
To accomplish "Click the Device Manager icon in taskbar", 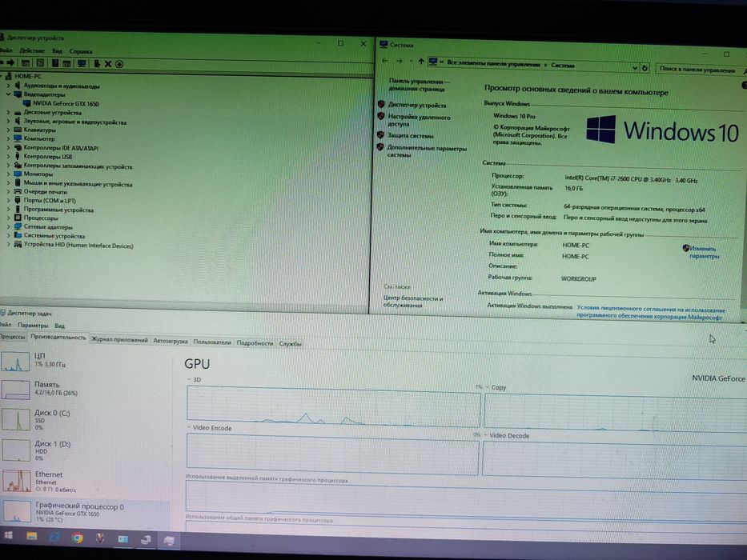I will point(146,539).
